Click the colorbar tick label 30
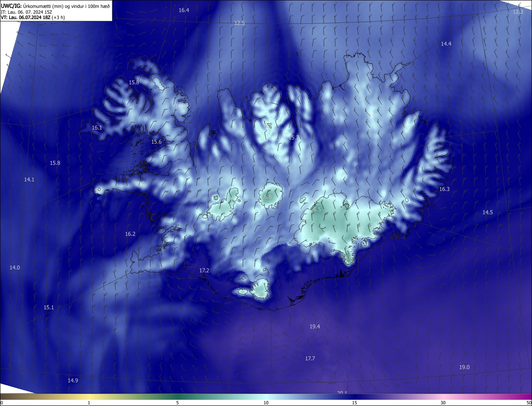This screenshot has width=532, height=406. click(443, 403)
